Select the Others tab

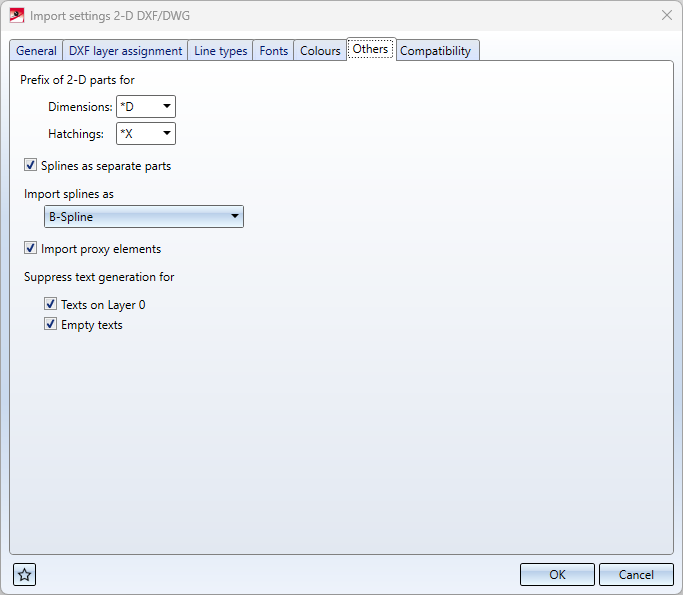click(370, 49)
